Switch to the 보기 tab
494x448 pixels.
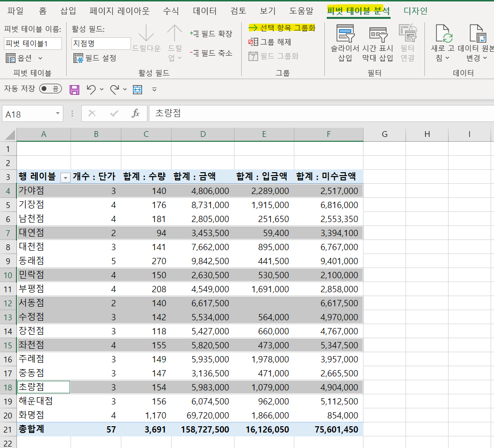click(x=267, y=11)
